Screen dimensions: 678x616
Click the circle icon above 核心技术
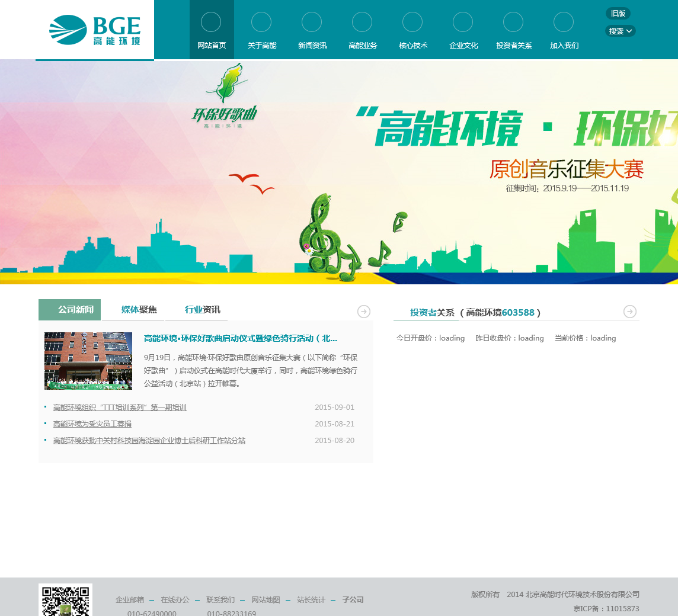[412, 22]
